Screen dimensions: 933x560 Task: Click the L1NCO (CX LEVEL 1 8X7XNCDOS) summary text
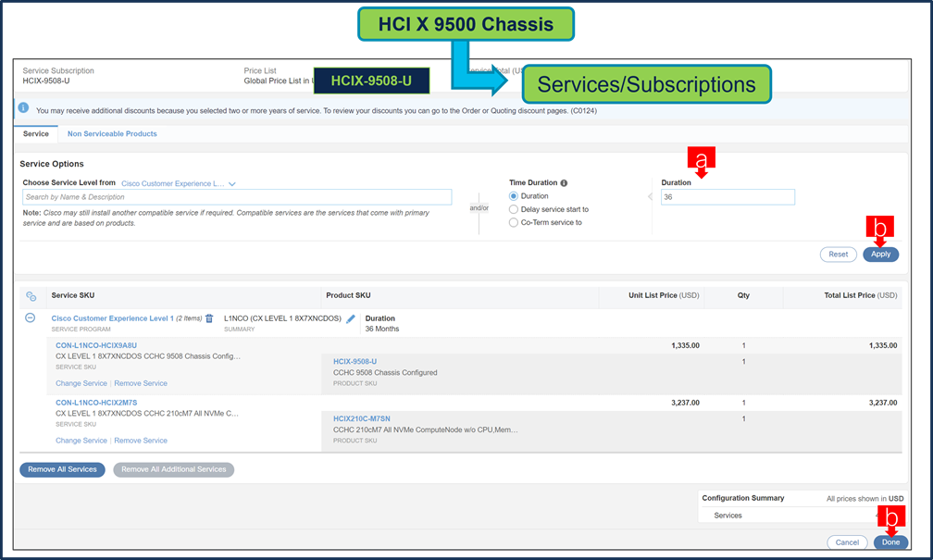(282, 318)
